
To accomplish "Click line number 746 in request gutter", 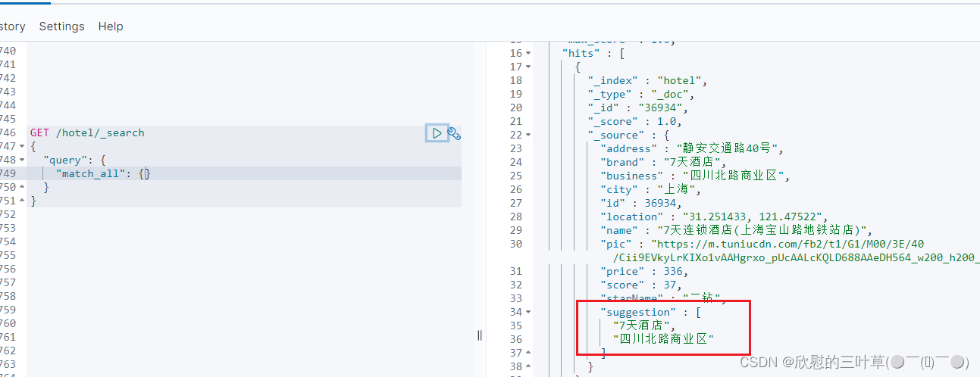I will click(7, 132).
